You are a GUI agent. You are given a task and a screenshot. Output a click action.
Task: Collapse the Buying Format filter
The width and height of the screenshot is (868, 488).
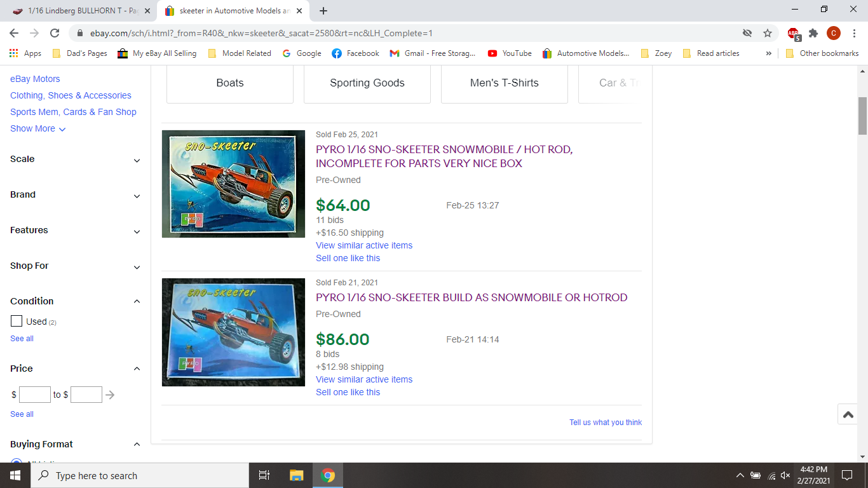pos(76,444)
